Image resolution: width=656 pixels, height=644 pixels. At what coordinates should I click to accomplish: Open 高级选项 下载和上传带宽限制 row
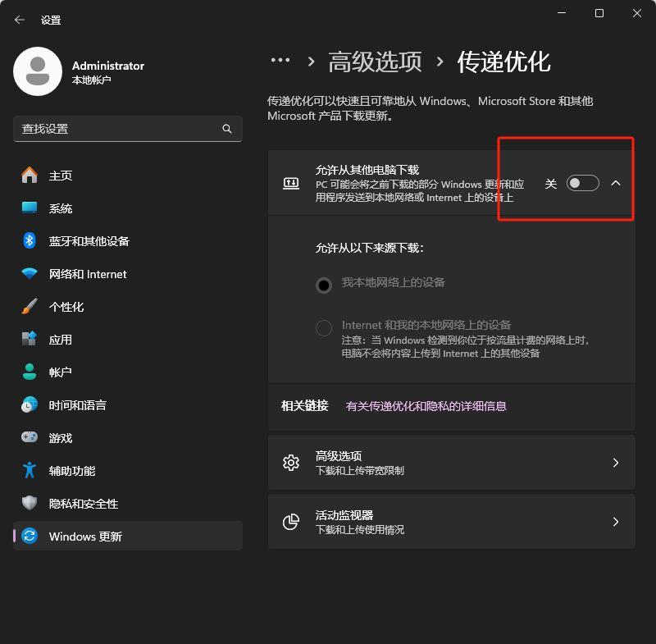pos(451,463)
